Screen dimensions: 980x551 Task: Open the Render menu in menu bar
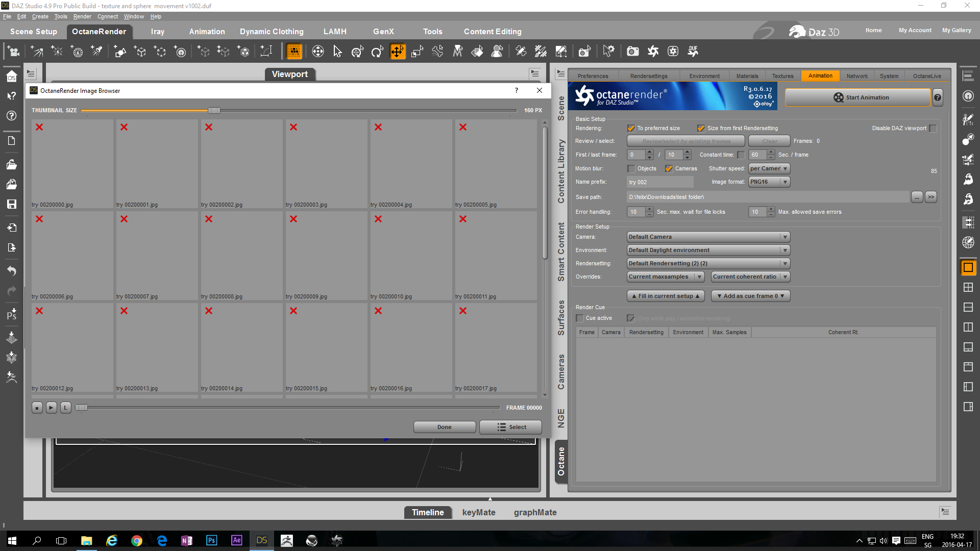82,16
